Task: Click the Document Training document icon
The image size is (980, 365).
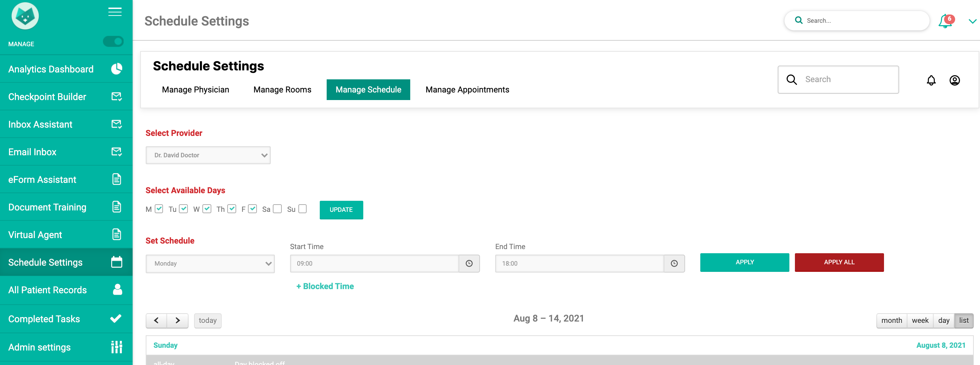Action: pos(116,207)
